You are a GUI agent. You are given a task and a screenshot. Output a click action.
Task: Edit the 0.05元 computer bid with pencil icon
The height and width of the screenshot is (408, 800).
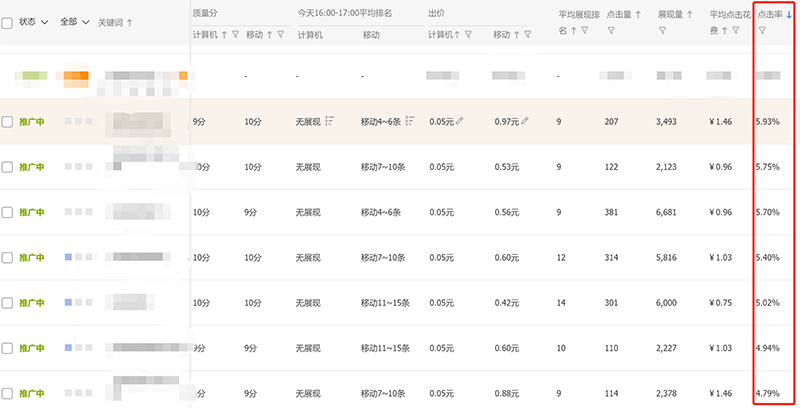point(460,122)
